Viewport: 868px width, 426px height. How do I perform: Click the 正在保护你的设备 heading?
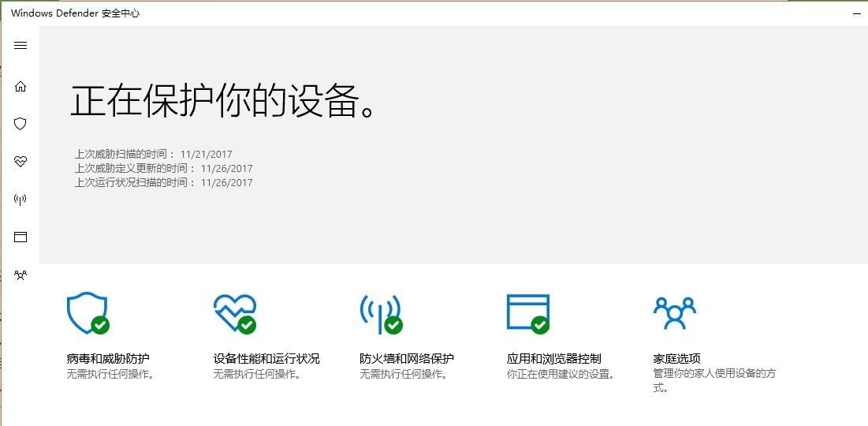click(x=224, y=102)
